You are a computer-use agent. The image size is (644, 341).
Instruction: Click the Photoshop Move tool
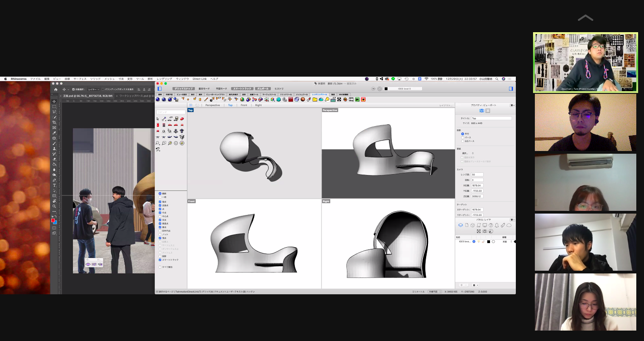(x=54, y=102)
